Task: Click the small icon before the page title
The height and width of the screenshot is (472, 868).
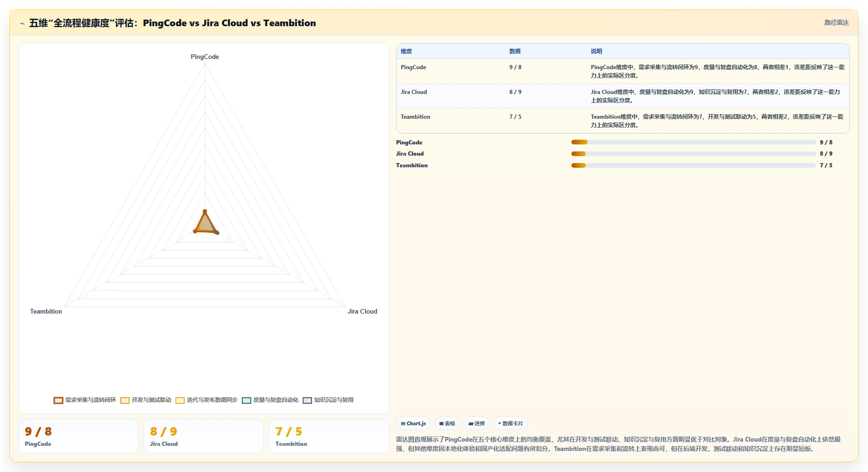Action: click(x=22, y=23)
